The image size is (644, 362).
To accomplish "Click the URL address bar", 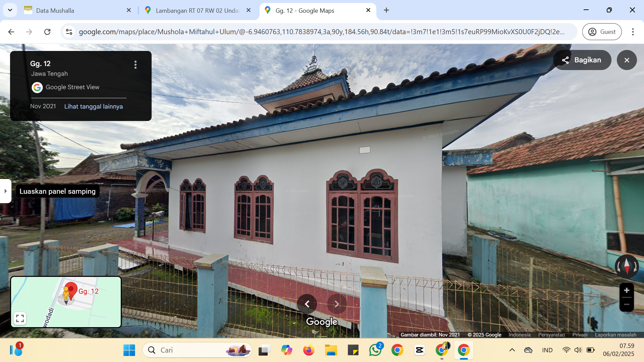I will tap(321, 32).
